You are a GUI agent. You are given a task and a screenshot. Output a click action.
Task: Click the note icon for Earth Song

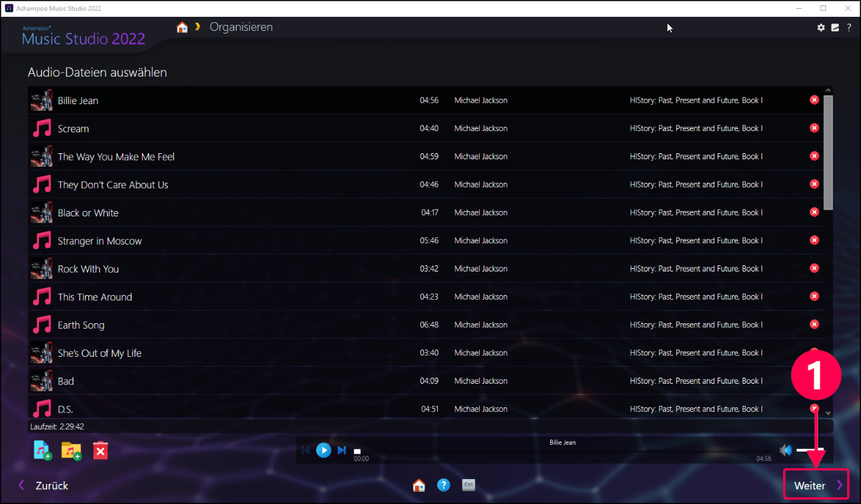tap(42, 325)
